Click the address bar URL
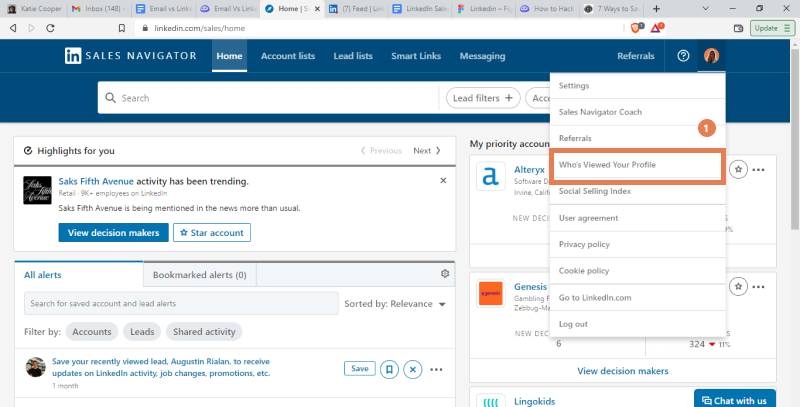The width and height of the screenshot is (800, 407). point(200,28)
